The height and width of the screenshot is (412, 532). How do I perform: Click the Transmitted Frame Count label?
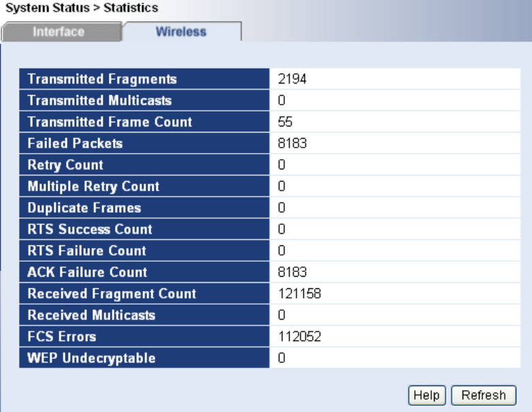pos(110,122)
